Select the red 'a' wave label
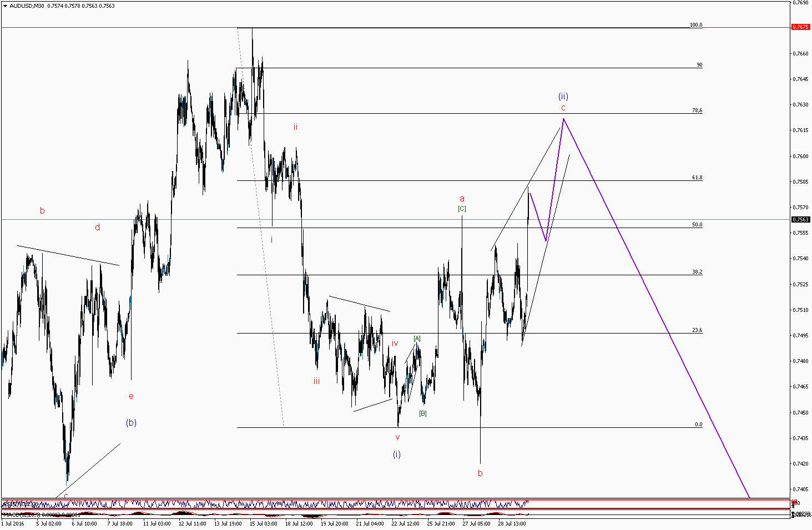The image size is (812, 530). [x=462, y=199]
